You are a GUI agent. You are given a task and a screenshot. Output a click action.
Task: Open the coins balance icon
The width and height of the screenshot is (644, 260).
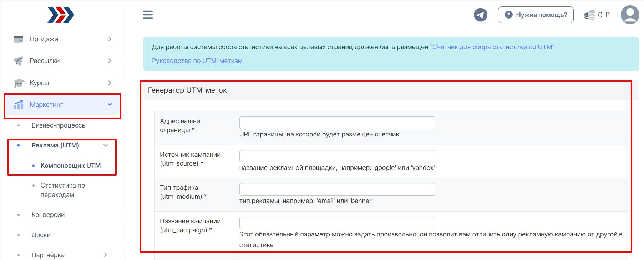pos(589,15)
